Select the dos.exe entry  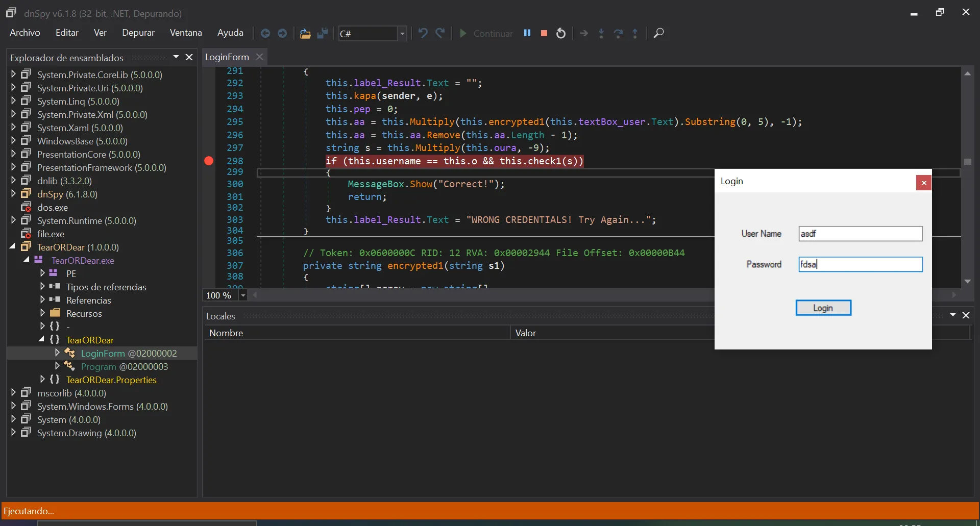[x=52, y=208]
